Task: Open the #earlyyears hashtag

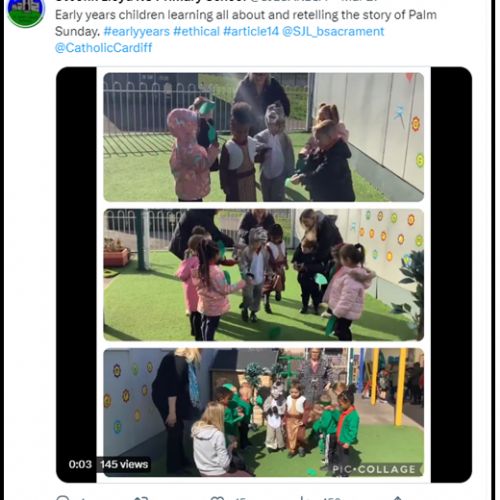Action: click(137, 31)
